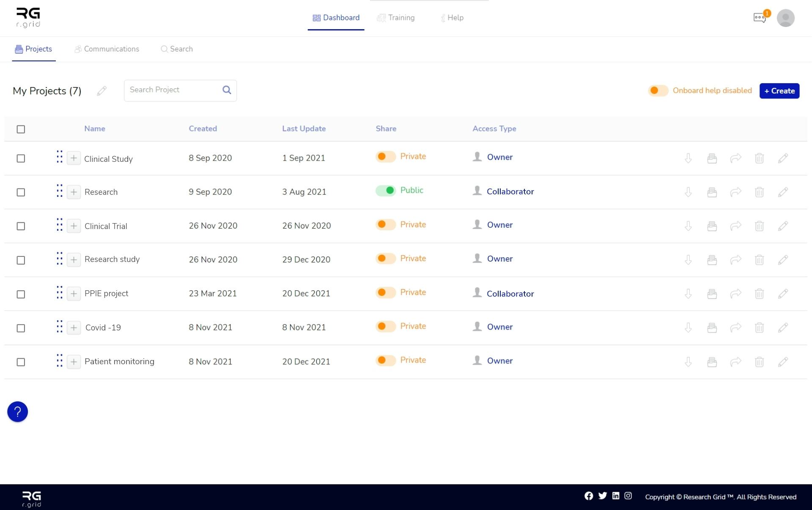This screenshot has height=510, width=812.
Task: Switch to the Communications tab
Action: tap(107, 49)
